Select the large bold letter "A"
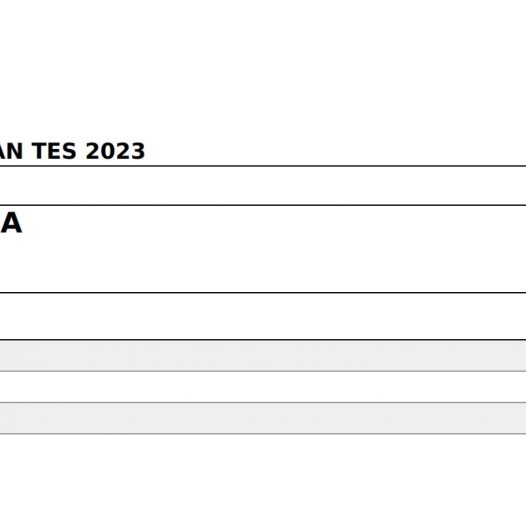 (11, 223)
